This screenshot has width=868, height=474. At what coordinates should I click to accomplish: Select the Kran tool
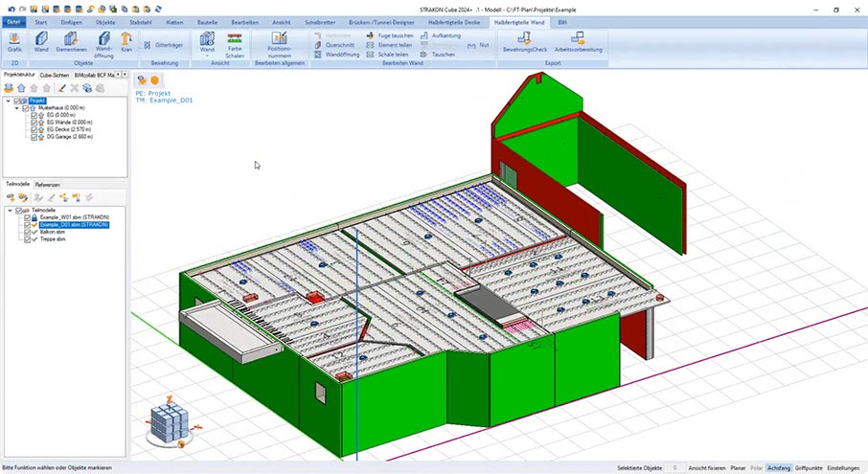point(126,41)
